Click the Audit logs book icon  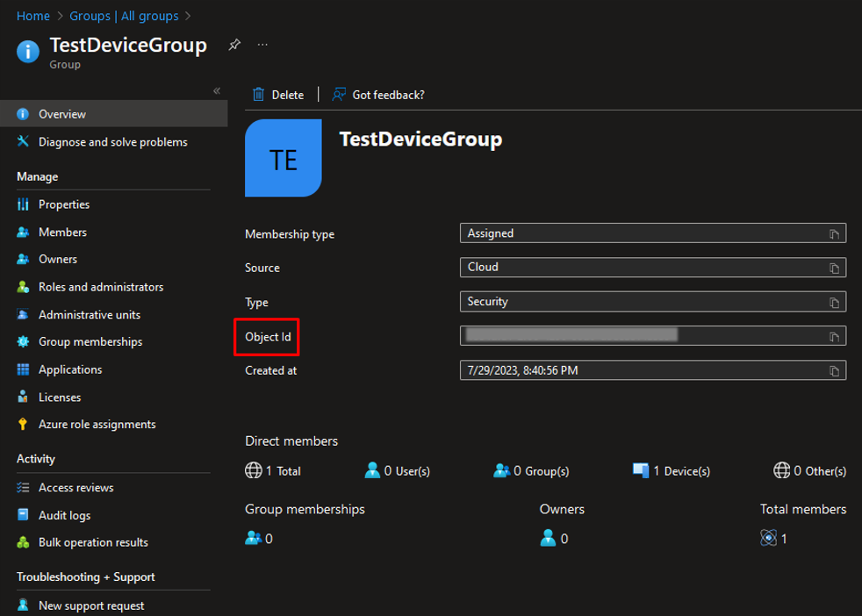click(23, 515)
